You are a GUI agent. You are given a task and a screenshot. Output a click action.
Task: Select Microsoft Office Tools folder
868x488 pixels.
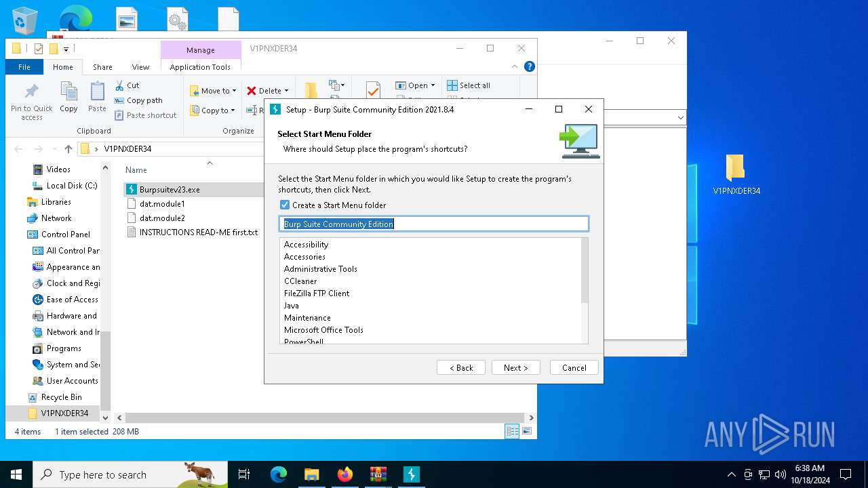[x=323, y=329]
